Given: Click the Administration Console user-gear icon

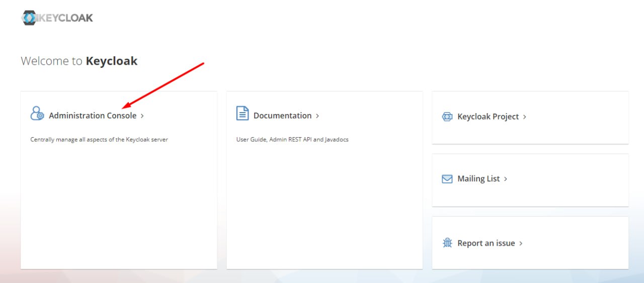Looking at the screenshot, I should tap(37, 113).
